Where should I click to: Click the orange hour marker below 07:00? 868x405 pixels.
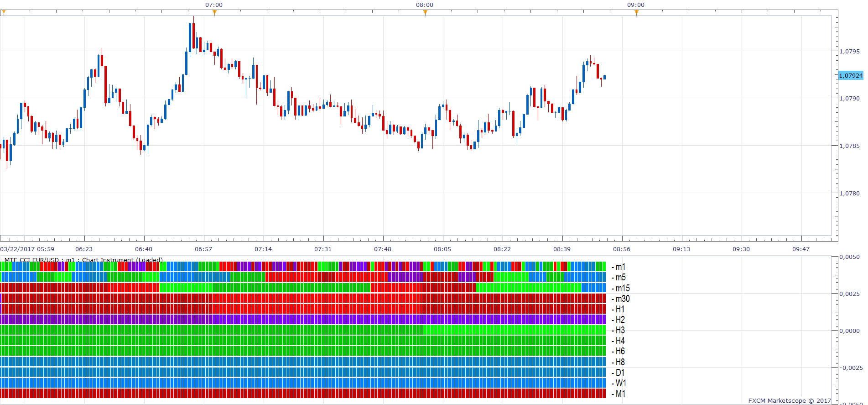pyautogui.click(x=214, y=12)
